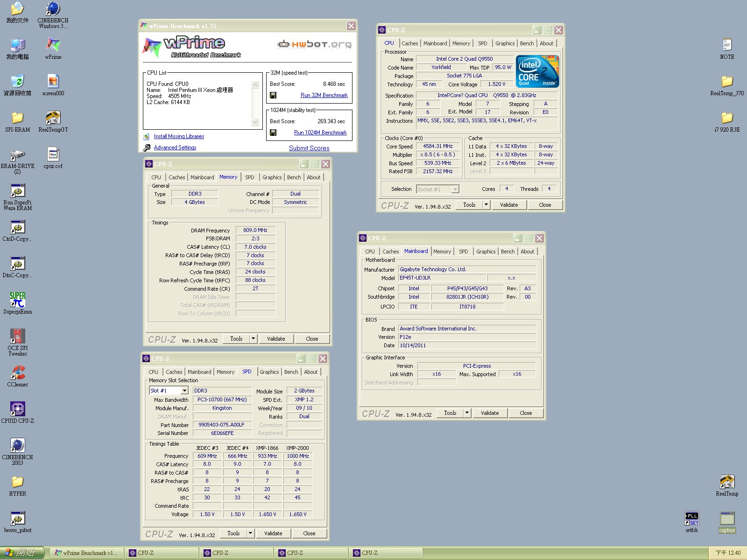This screenshot has width=747, height=560.
Task: Open Install Missing Libraries link
Action: [x=179, y=136]
